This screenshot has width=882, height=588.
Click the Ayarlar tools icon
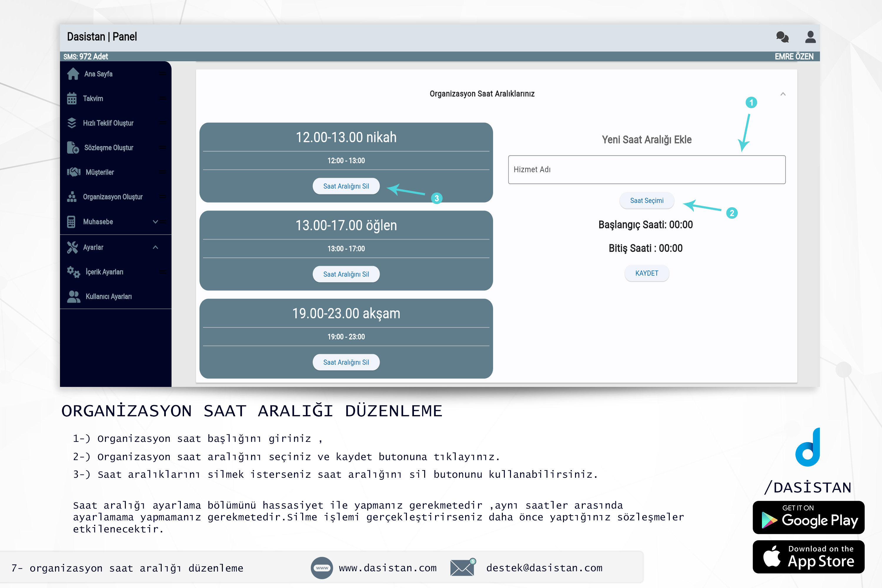click(x=72, y=248)
